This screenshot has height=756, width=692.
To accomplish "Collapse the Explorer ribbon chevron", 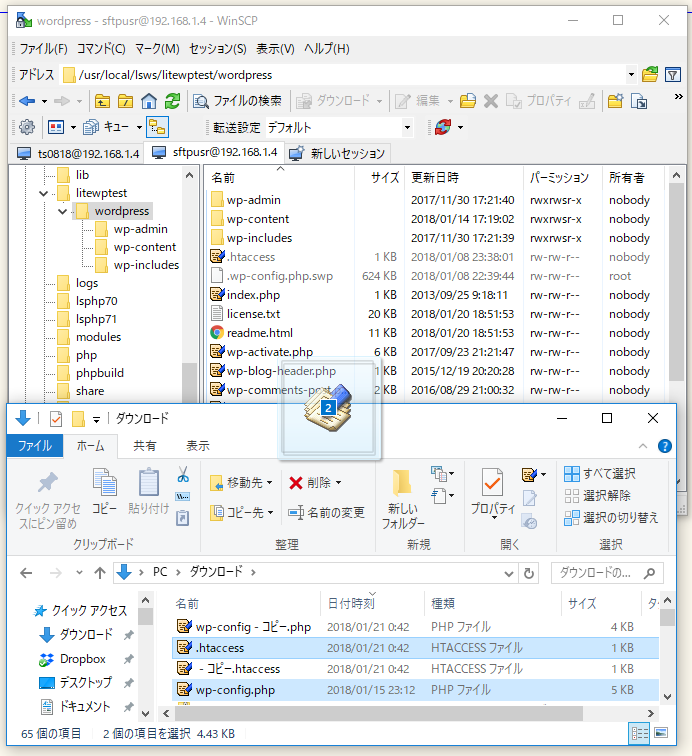I will click(x=643, y=446).
